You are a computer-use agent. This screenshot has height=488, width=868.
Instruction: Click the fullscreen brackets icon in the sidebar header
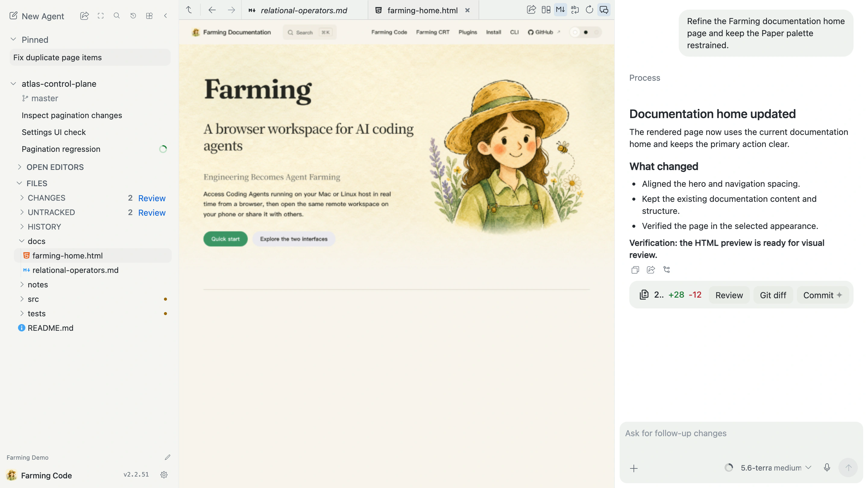(100, 16)
